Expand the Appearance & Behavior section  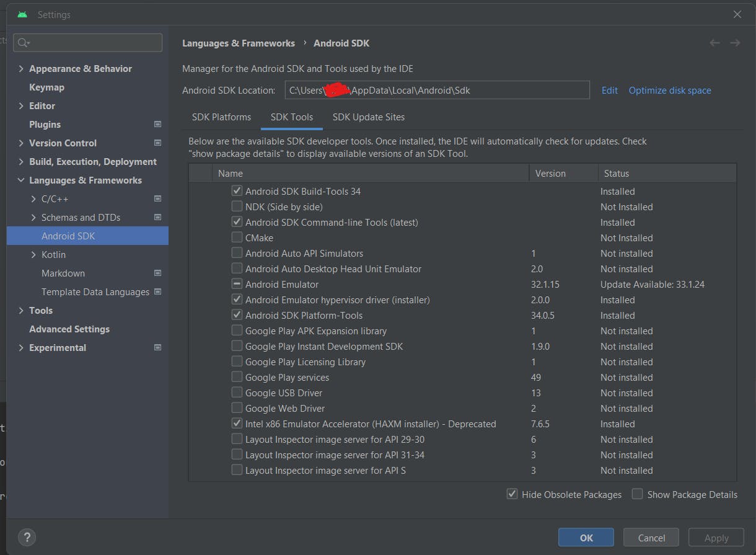[x=22, y=69]
